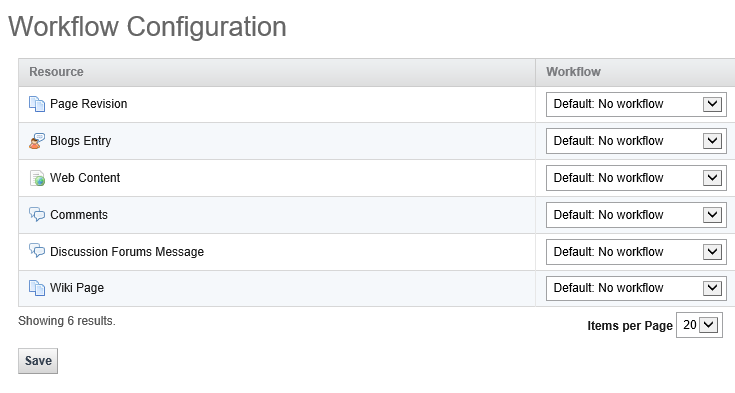Open Discussion Forums Message workflow dropdown
This screenshot has height=393, width=735.
coord(636,252)
